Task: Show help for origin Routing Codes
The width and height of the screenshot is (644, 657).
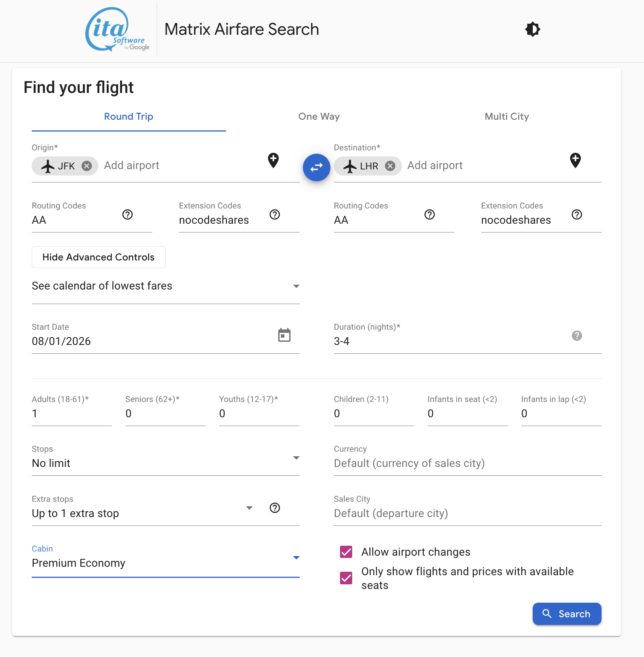Action: tap(127, 215)
